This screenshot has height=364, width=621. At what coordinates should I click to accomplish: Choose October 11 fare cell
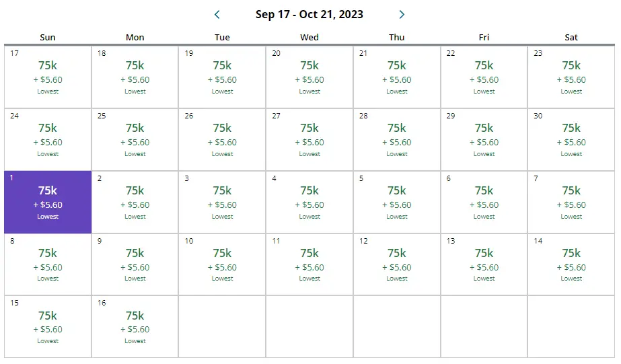click(309, 265)
